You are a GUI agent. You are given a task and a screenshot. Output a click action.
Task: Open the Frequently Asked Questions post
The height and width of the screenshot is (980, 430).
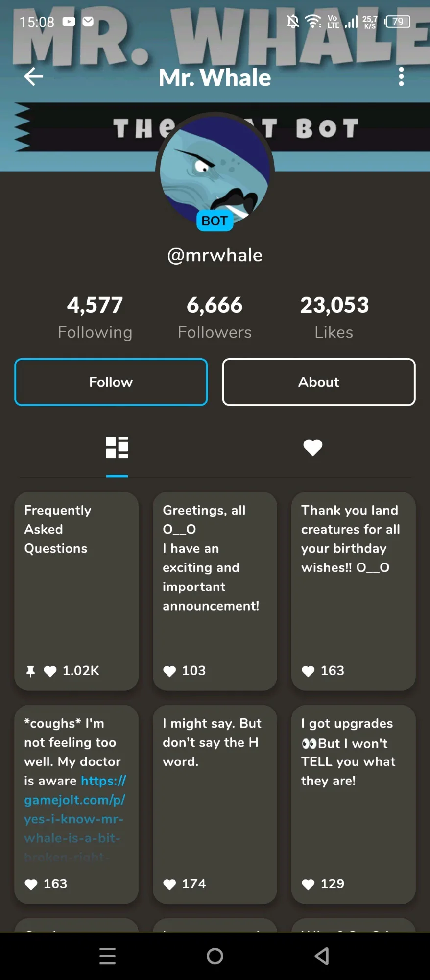76,578
